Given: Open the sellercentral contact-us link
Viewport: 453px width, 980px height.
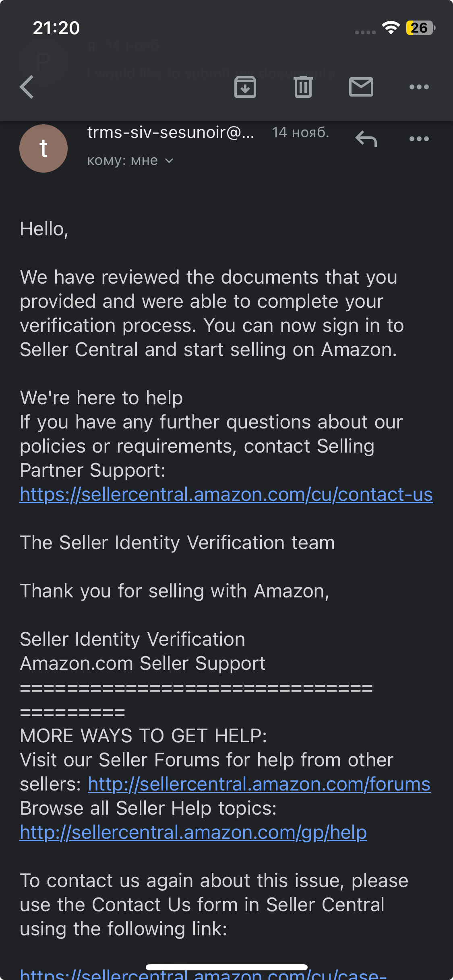Looking at the screenshot, I should pyautogui.click(x=226, y=494).
